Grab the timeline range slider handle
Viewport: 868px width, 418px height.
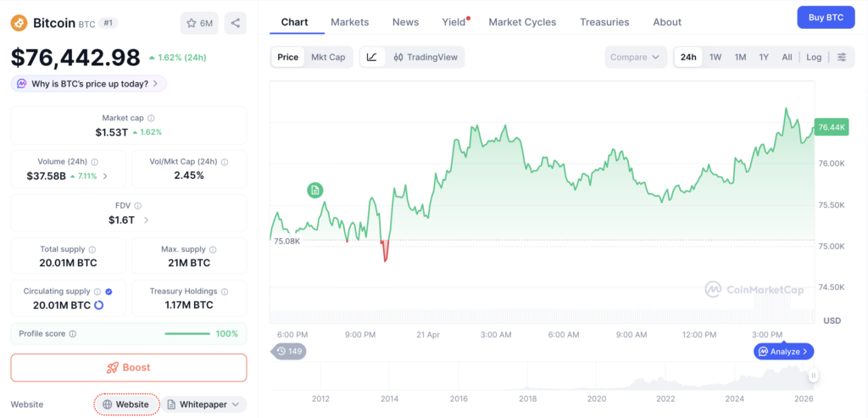coord(813,376)
